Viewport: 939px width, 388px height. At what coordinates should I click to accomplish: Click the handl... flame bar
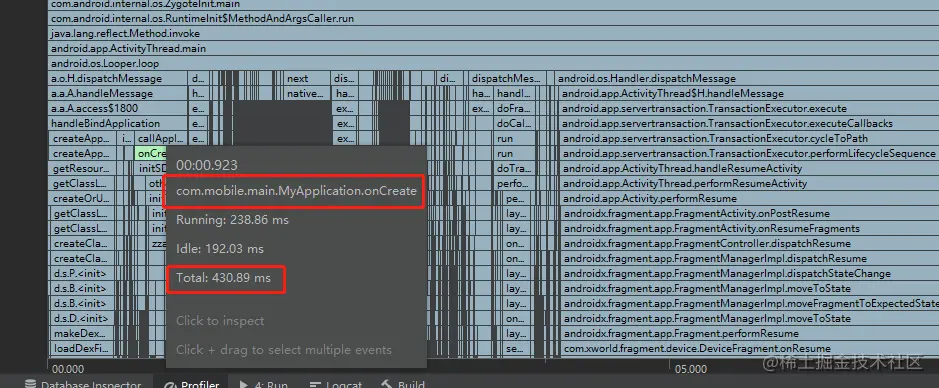click(x=515, y=93)
